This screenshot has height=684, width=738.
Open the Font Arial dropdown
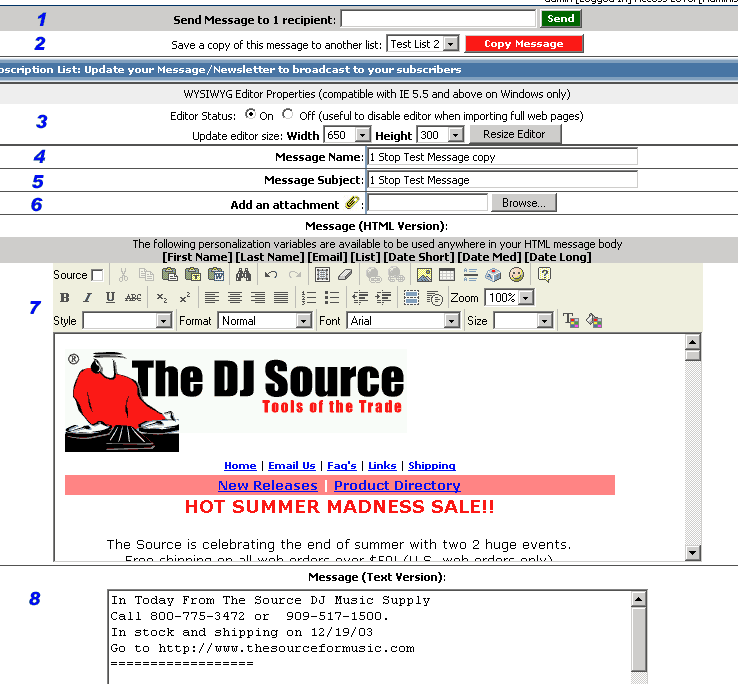[403, 321]
